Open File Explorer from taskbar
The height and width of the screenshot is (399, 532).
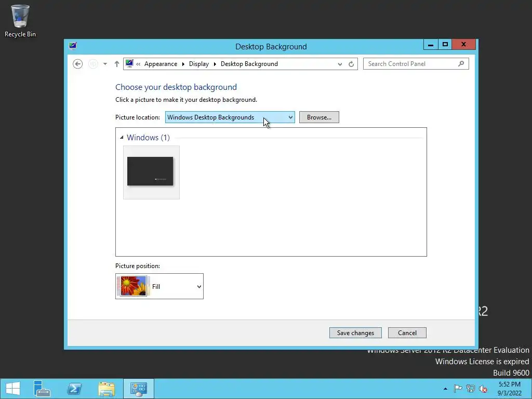tap(107, 389)
